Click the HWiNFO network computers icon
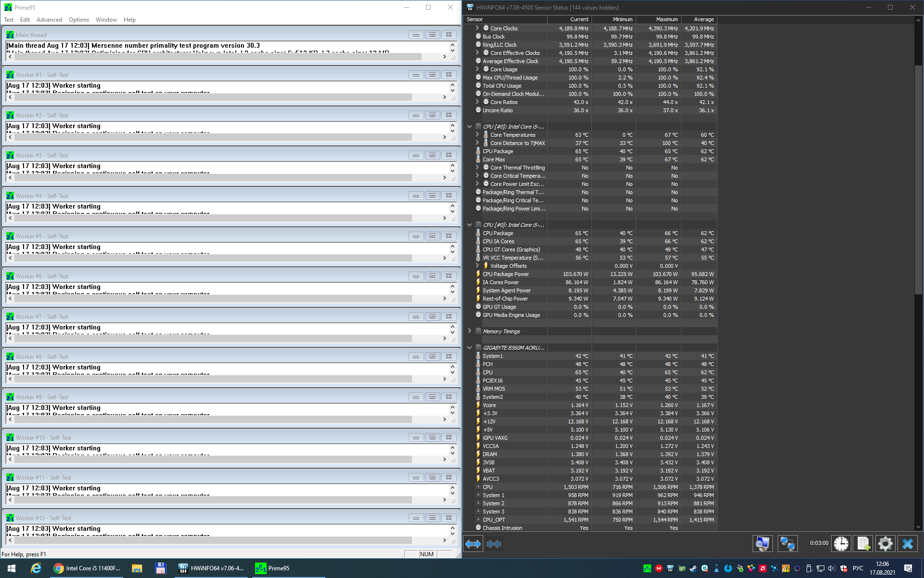This screenshot has height=578, width=924. pos(787,544)
